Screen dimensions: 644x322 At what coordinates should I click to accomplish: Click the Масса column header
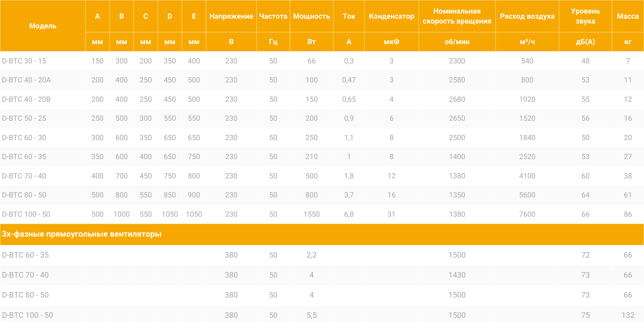click(628, 16)
